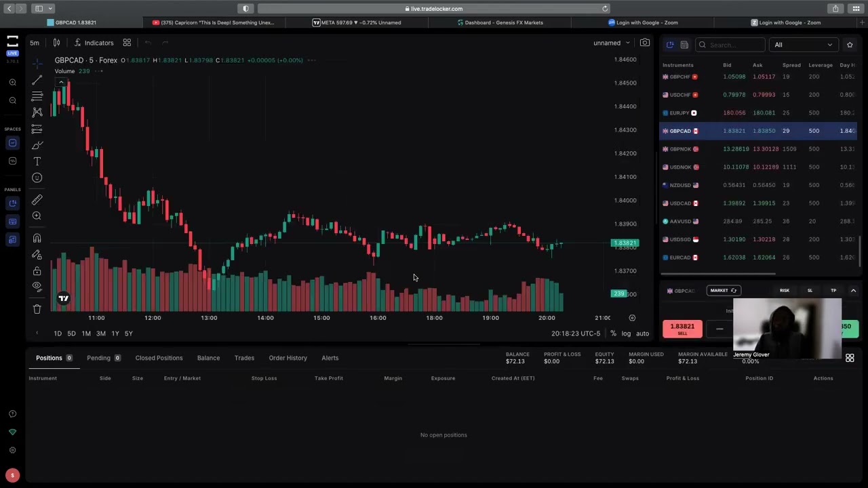Switch to the instruments list panel icon
868x488 pixels.
(x=670, y=45)
